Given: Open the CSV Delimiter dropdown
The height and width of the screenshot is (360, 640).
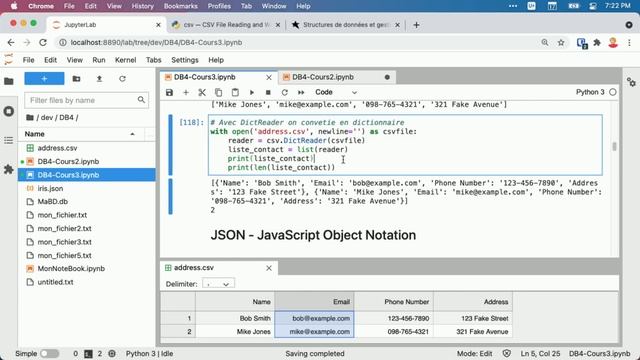Looking at the screenshot, I should [x=218, y=284].
